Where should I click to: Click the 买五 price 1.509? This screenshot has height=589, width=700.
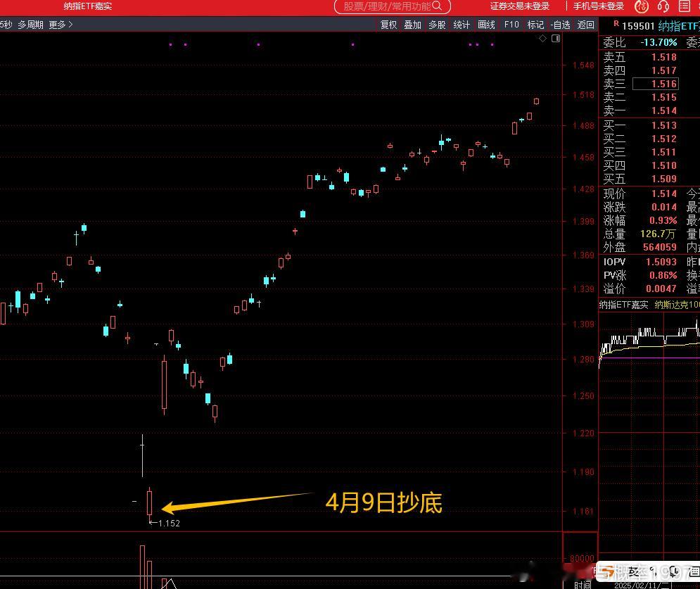pyautogui.click(x=663, y=179)
